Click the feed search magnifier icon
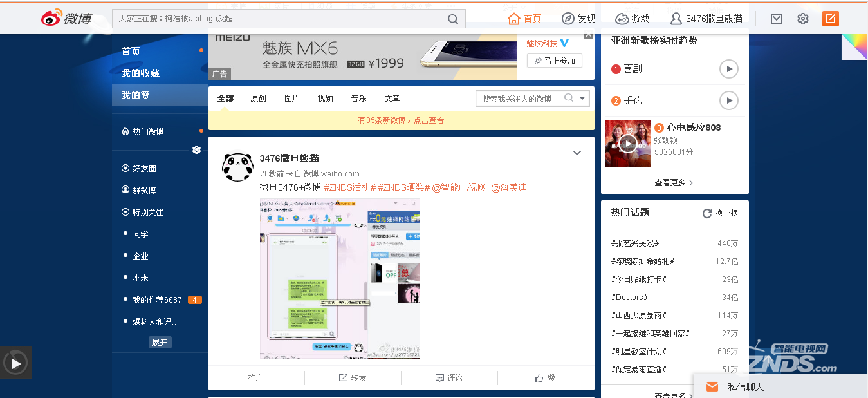 (569, 99)
